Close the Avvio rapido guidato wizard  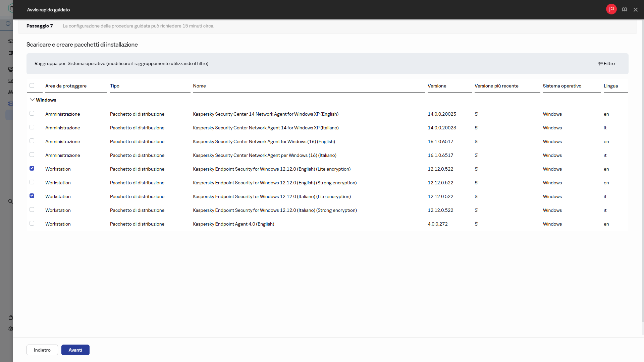coord(635,10)
